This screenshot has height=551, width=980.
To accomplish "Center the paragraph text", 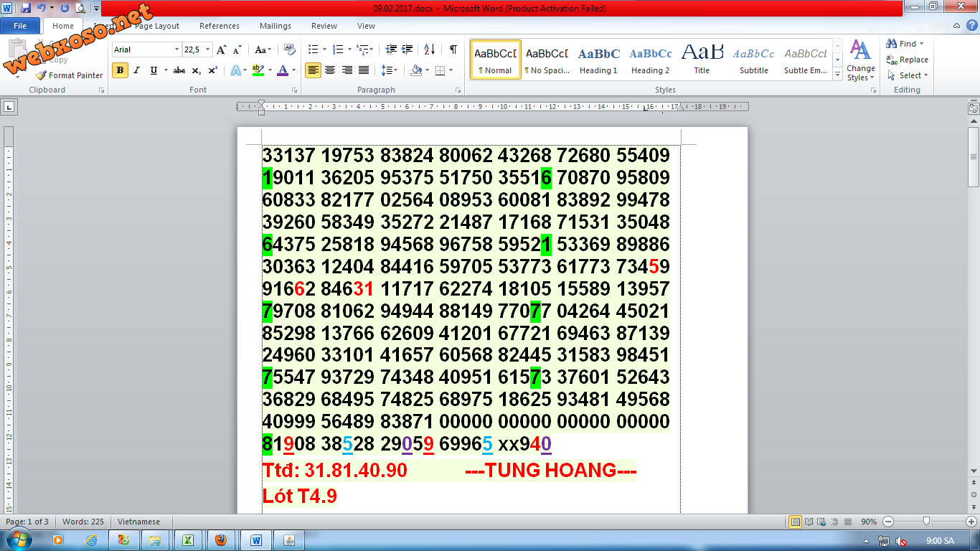I will (330, 70).
